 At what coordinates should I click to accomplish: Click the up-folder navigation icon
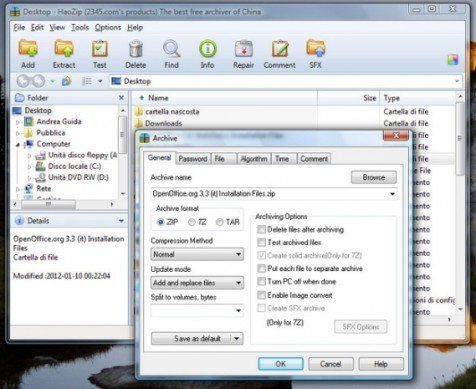[66, 81]
